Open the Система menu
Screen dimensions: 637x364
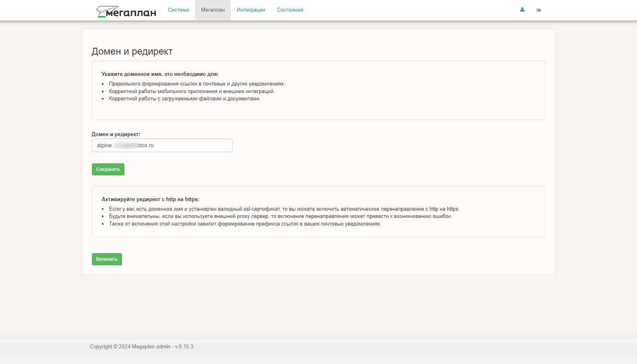click(x=178, y=10)
